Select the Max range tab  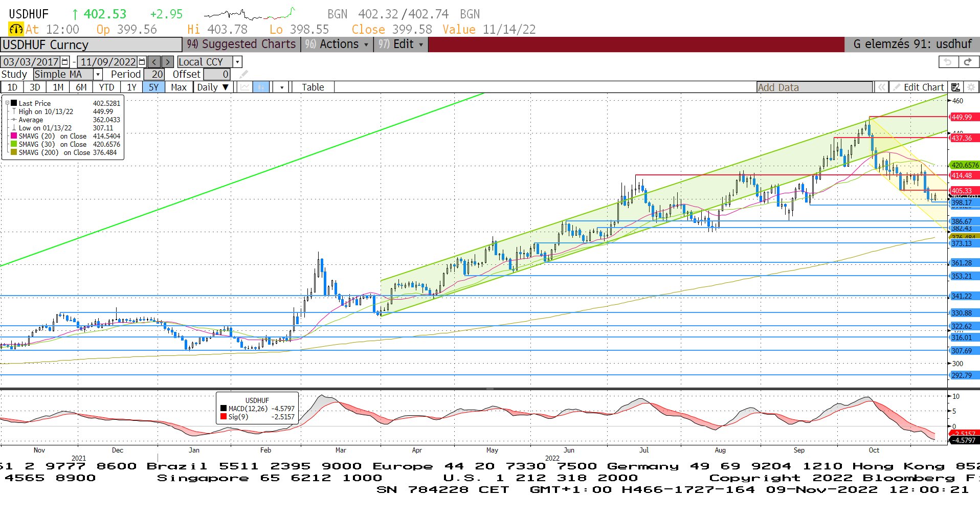pyautogui.click(x=179, y=87)
